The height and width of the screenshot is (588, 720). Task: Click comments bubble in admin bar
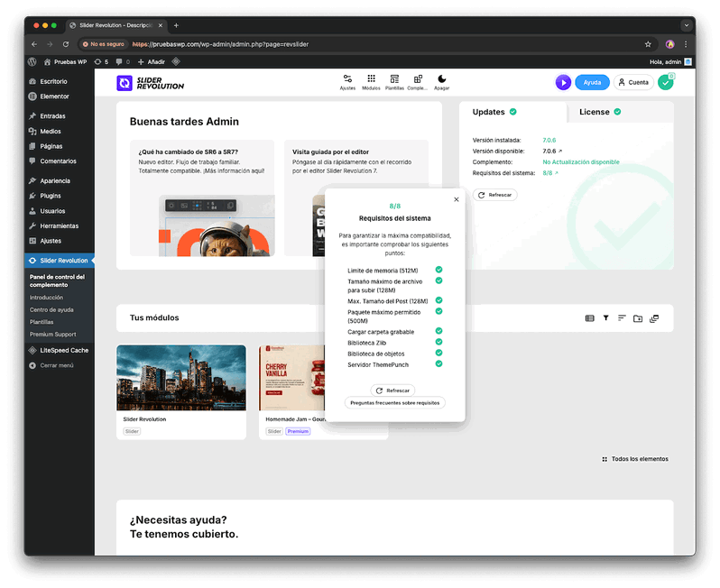123,61
